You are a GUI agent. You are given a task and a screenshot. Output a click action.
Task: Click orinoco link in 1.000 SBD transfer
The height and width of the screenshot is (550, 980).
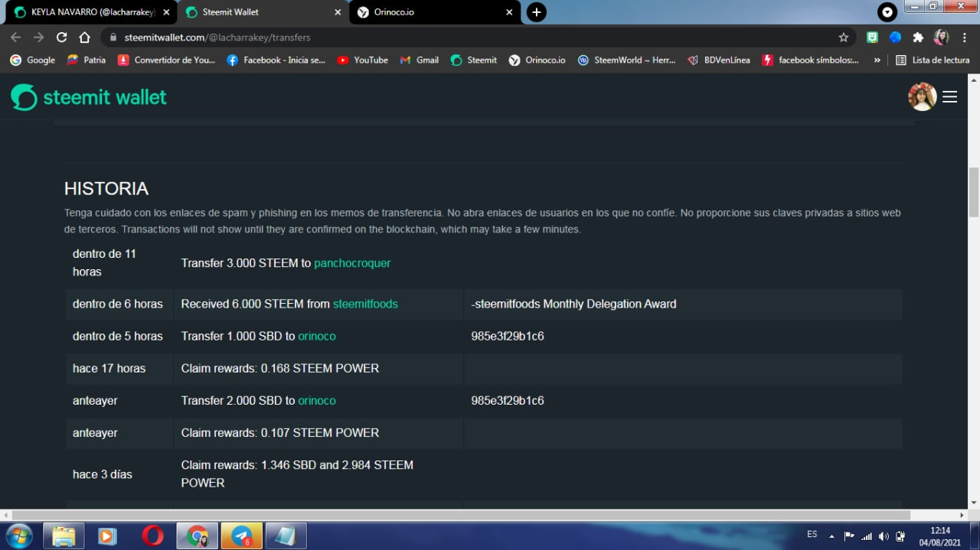pyautogui.click(x=317, y=337)
